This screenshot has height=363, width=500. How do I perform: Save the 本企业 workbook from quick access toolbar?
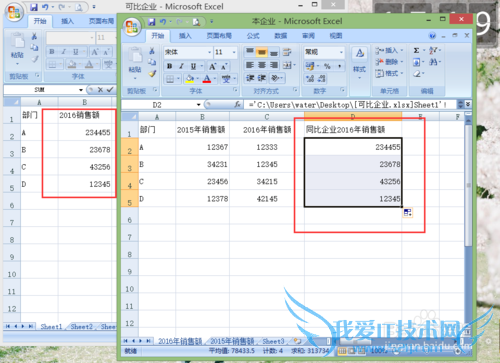pyautogui.click(x=152, y=22)
